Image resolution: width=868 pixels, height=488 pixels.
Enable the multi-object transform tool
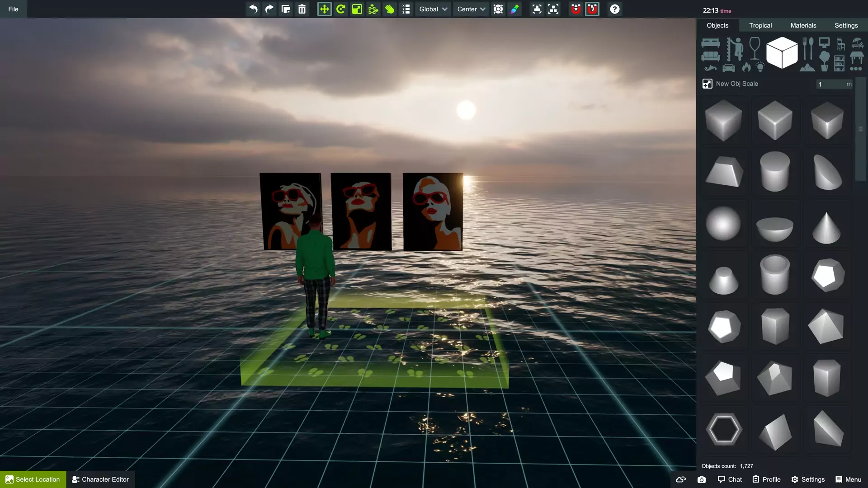(373, 9)
